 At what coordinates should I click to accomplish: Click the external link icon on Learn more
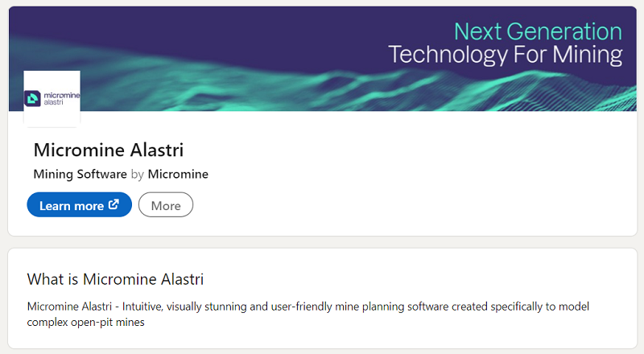114,204
